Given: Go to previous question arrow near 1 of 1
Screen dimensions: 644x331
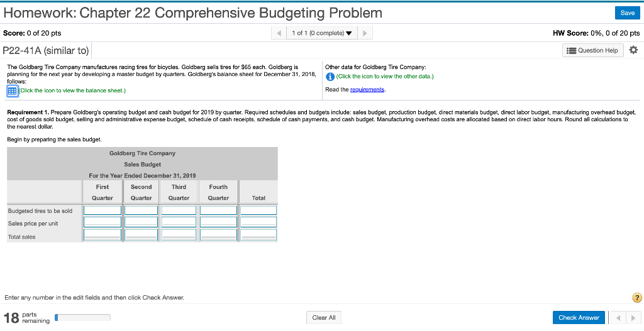Looking at the screenshot, I should [279, 33].
